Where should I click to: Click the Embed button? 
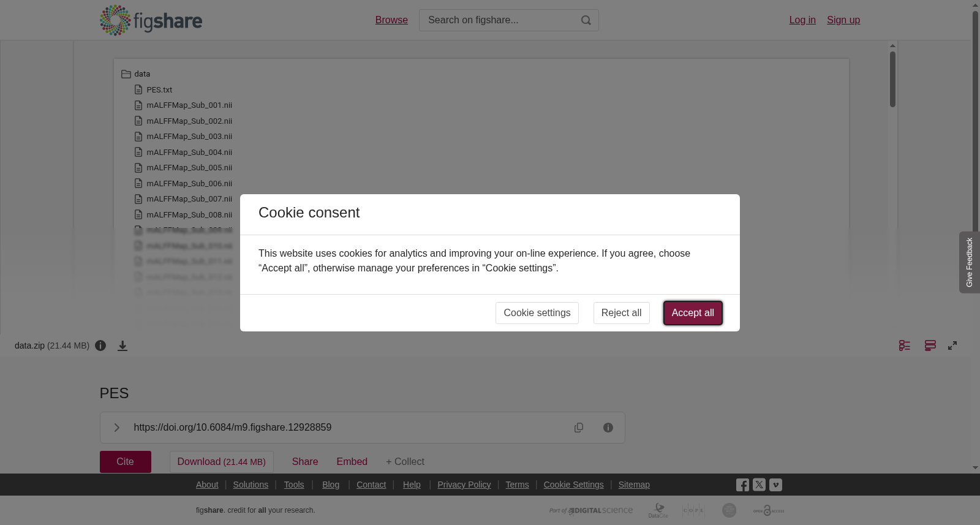(352, 462)
